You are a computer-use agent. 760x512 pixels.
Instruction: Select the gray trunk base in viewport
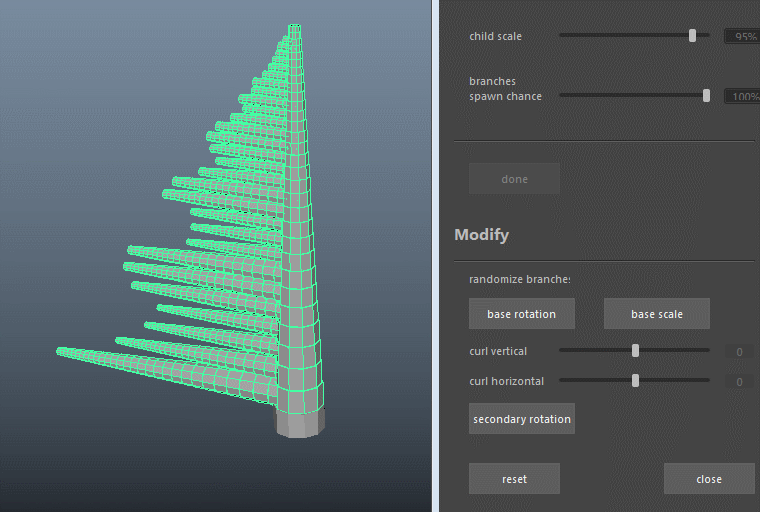[x=299, y=423]
